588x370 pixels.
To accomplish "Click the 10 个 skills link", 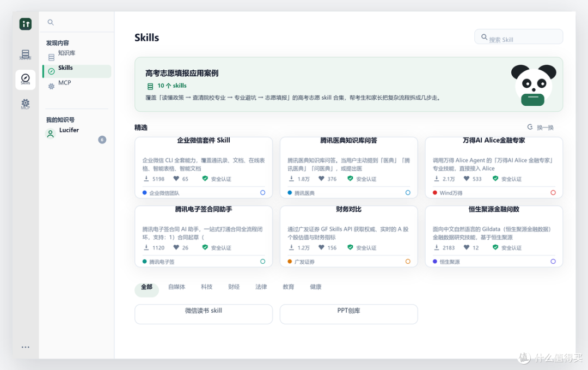I will click(x=171, y=86).
